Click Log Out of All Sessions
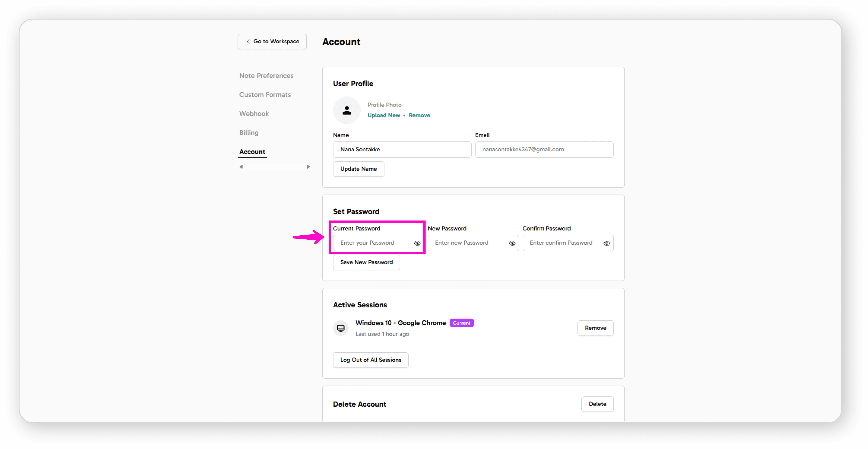 click(x=370, y=360)
